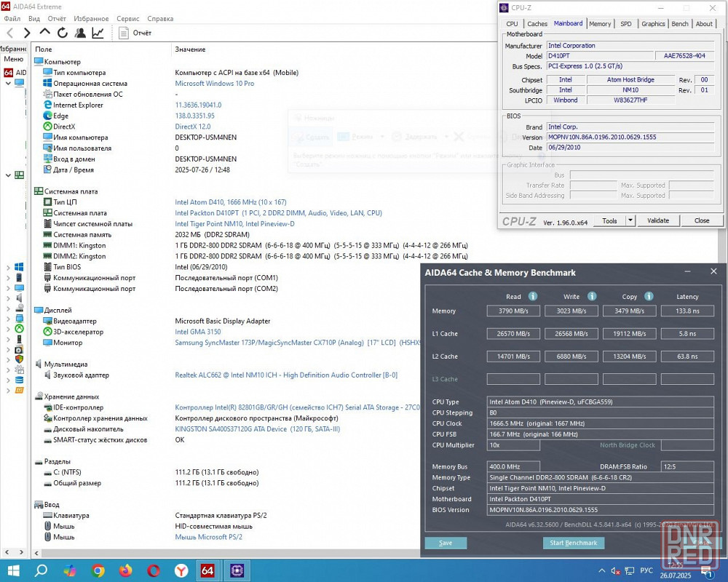Open the graph icon in AIDA64 toolbar
The image size is (728, 582).
98,33
